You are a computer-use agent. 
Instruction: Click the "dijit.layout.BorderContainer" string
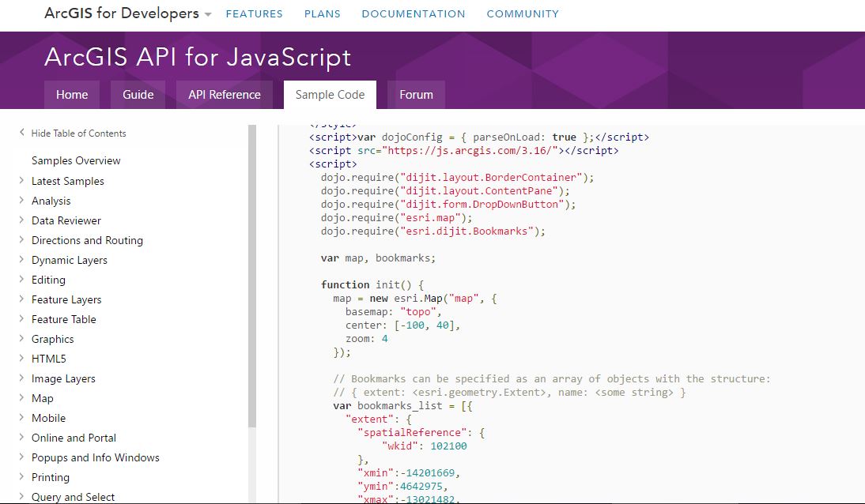pos(491,178)
